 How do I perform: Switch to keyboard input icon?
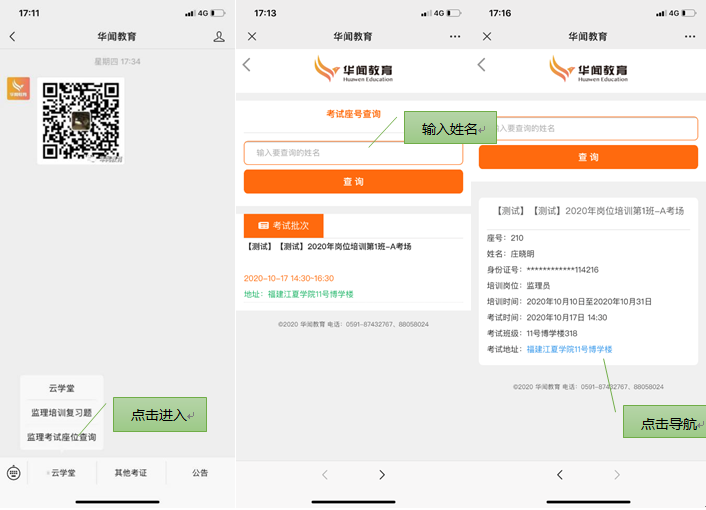click(13, 473)
